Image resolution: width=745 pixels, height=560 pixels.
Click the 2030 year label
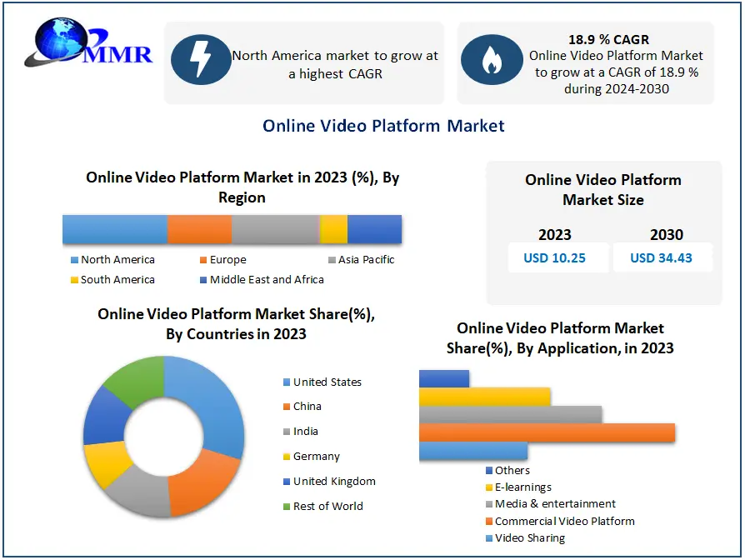coord(667,235)
